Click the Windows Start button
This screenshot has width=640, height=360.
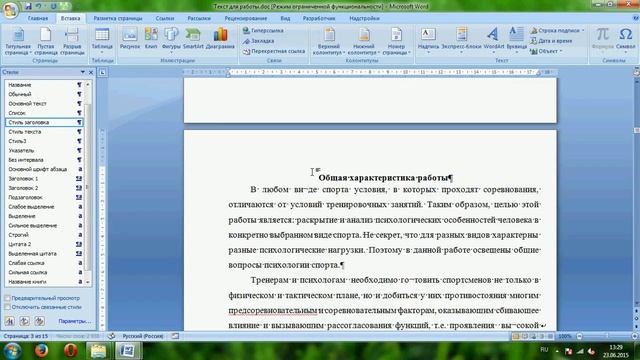pos(12,351)
